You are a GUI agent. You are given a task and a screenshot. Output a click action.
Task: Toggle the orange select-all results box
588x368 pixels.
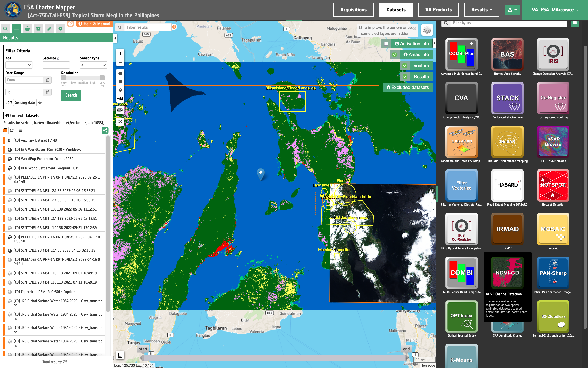(5, 130)
